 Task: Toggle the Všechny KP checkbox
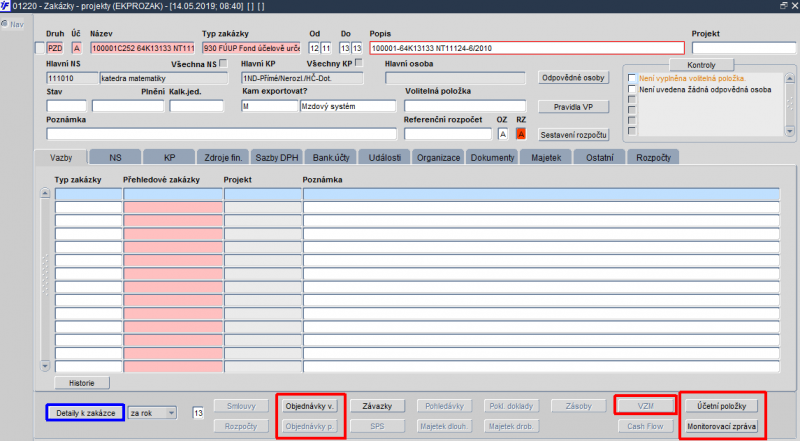pos(359,63)
